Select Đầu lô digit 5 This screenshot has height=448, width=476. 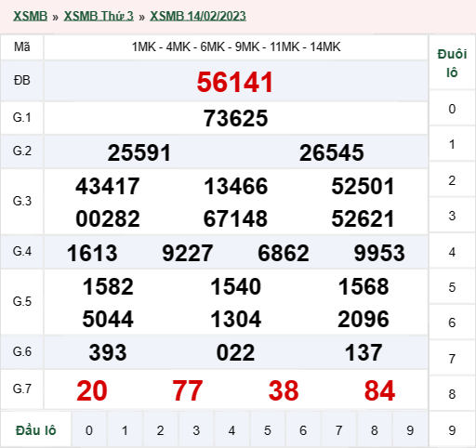(x=268, y=430)
